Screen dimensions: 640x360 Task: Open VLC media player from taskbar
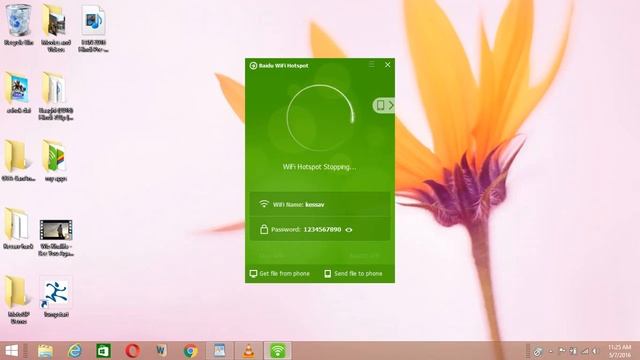[x=249, y=351]
